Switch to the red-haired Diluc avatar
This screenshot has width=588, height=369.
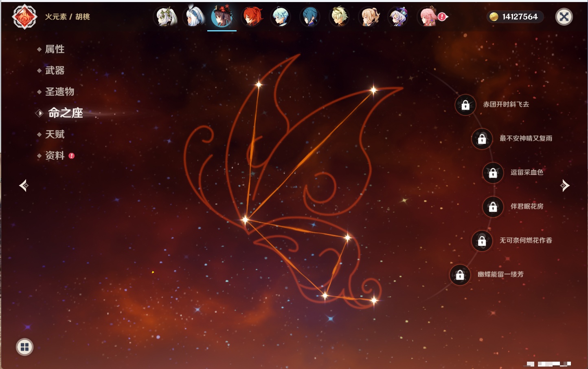point(252,17)
